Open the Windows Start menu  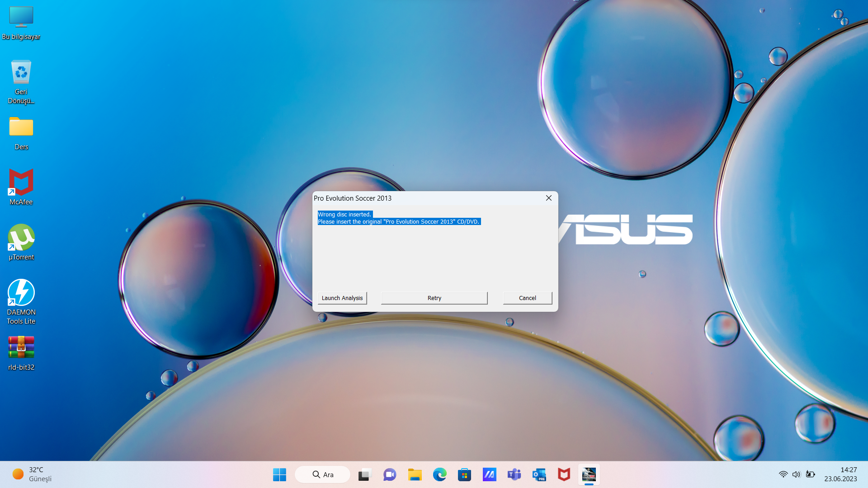coord(279,474)
